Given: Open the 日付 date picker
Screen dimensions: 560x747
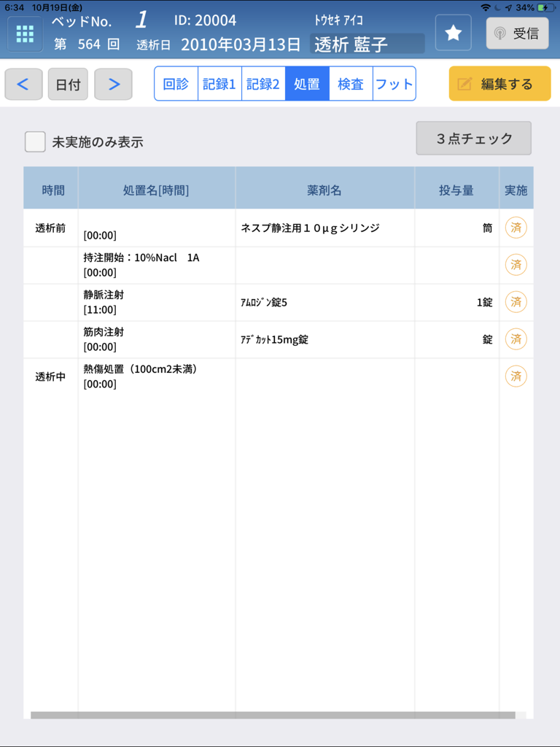Looking at the screenshot, I should (x=68, y=85).
